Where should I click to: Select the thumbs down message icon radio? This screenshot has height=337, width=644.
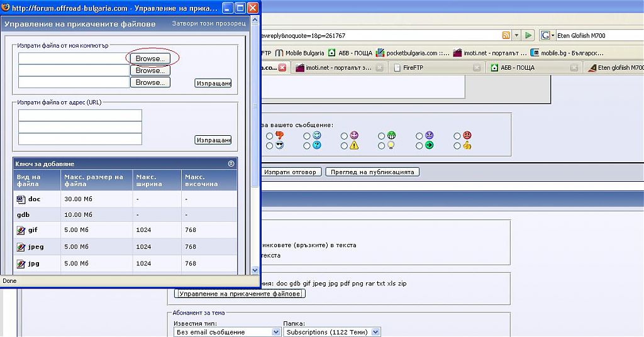(x=269, y=136)
